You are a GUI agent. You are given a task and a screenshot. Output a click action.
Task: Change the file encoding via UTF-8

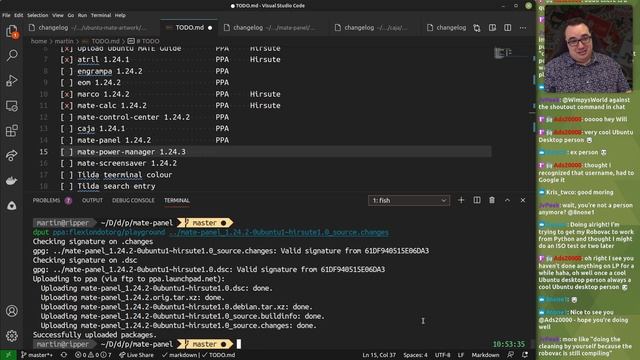tap(442, 355)
